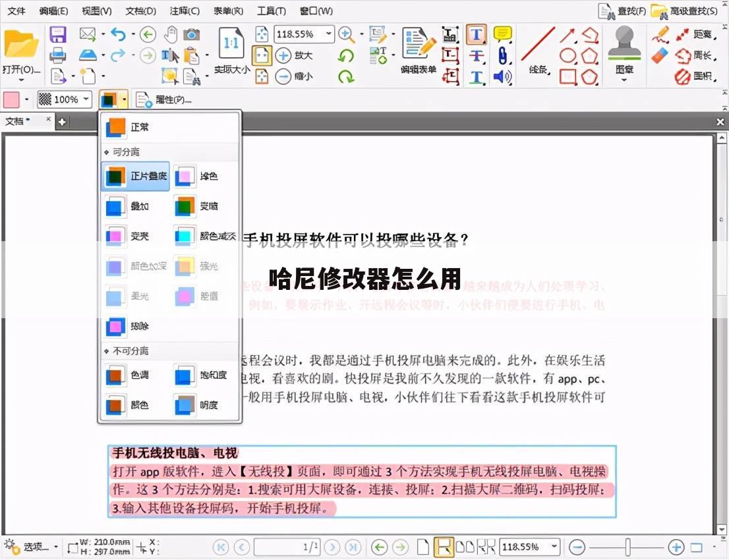Click the status bar zoom in plus

coord(676,547)
